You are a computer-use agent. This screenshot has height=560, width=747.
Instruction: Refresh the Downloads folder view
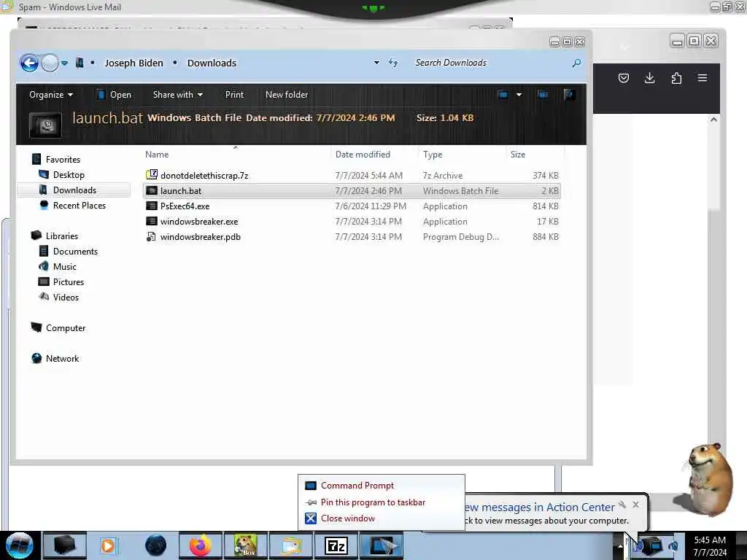tap(393, 63)
